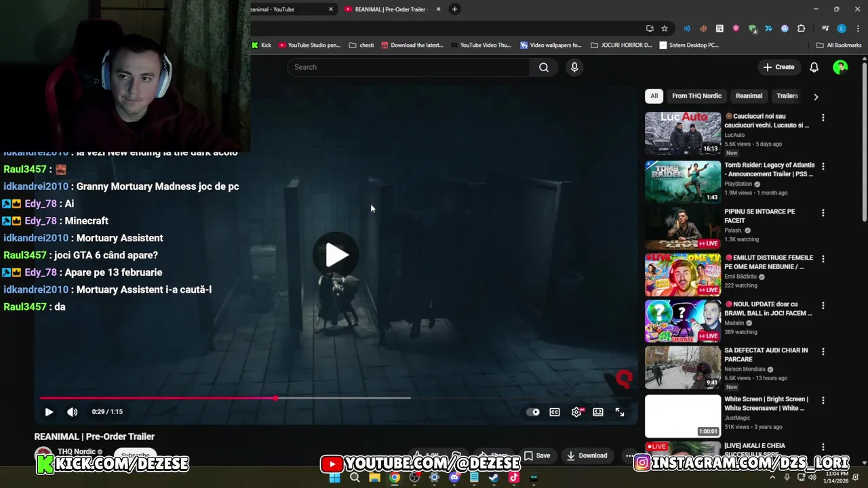The image size is (868, 488).
Task: Toggle the autoplay switch in the player
Action: click(534, 412)
